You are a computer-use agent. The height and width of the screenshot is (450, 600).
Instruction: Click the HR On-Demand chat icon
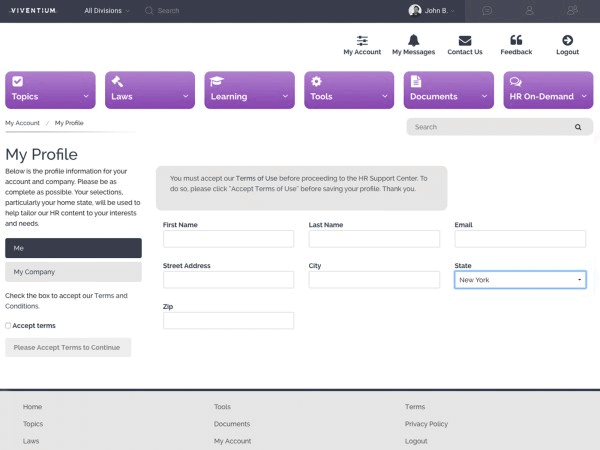[515, 82]
